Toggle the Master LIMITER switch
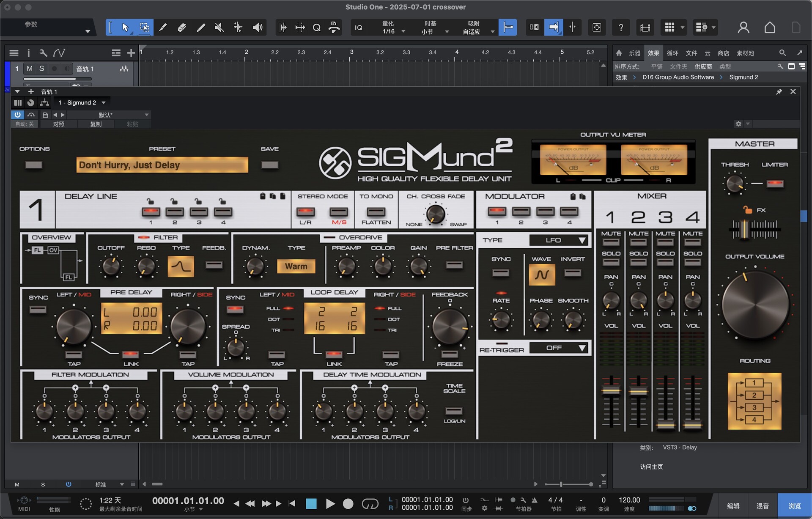Viewport: 812px width, 519px height. (775, 184)
